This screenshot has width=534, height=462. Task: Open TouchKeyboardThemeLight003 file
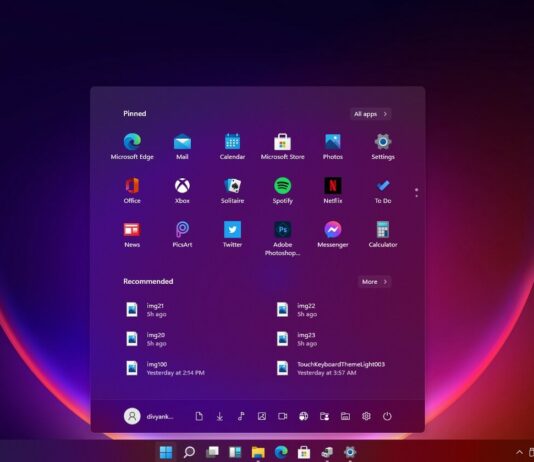(x=330, y=368)
